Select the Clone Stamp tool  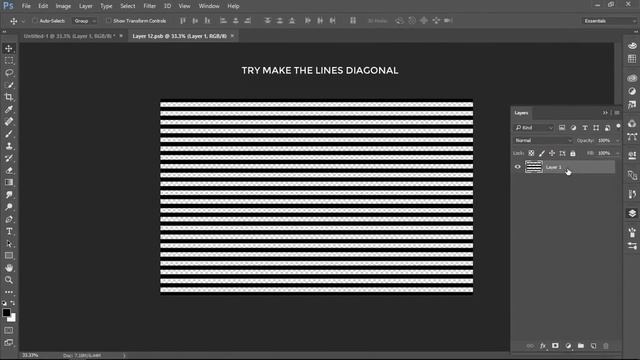pyautogui.click(x=9, y=146)
